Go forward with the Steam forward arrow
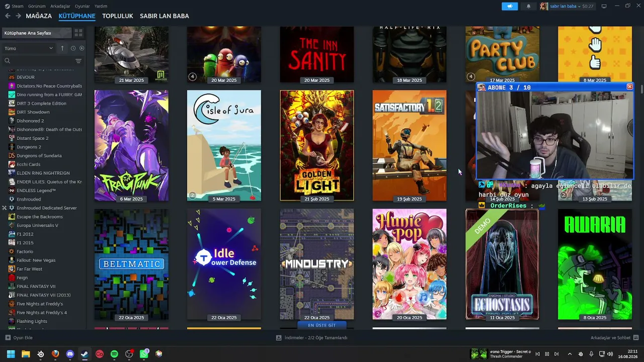 tap(18, 16)
